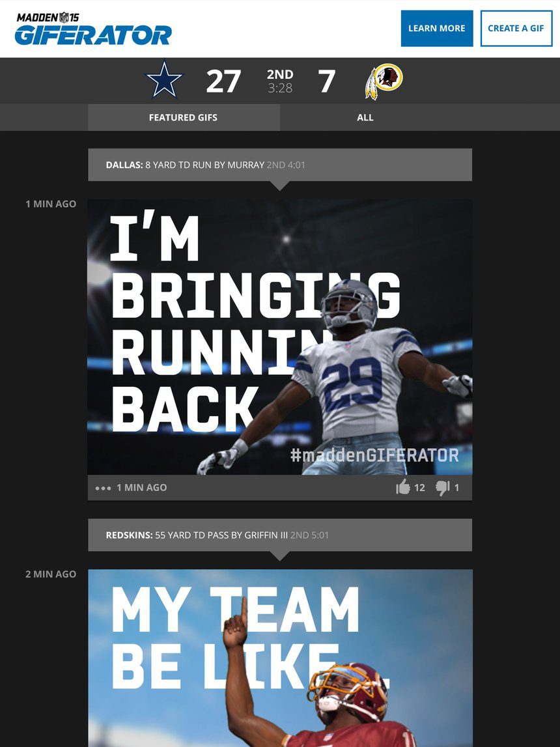Click the #maddenGIFERATOR hashtag on Murray GIF

pos(374,455)
